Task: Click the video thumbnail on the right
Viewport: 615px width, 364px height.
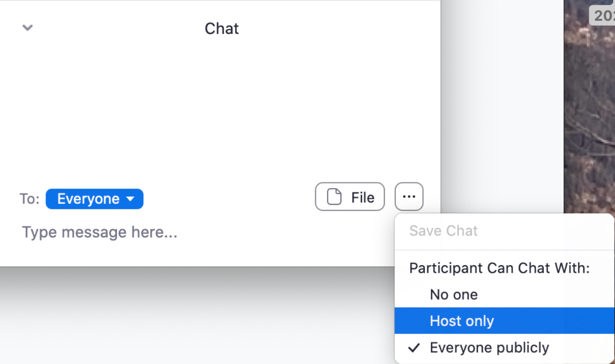Action: (x=589, y=125)
